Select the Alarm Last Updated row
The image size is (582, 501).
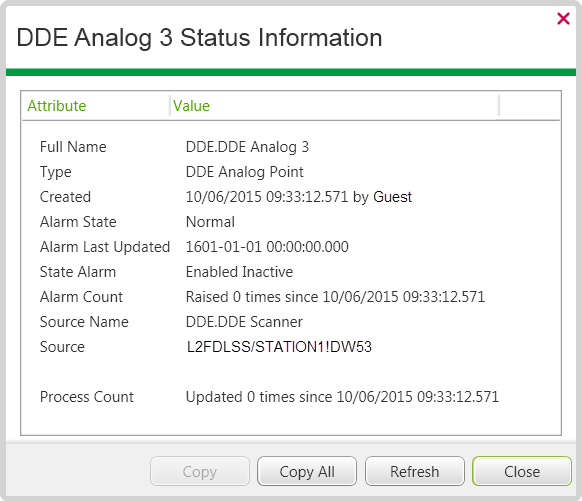coord(291,247)
